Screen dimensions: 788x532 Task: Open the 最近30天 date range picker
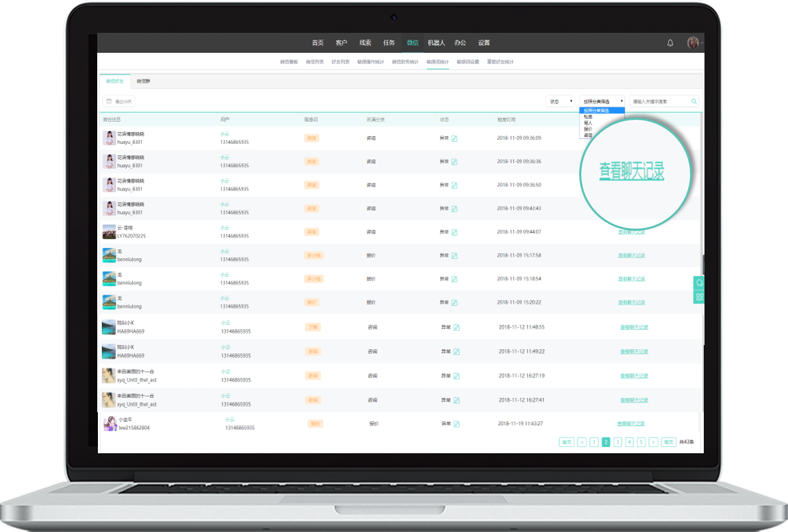[118, 101]
